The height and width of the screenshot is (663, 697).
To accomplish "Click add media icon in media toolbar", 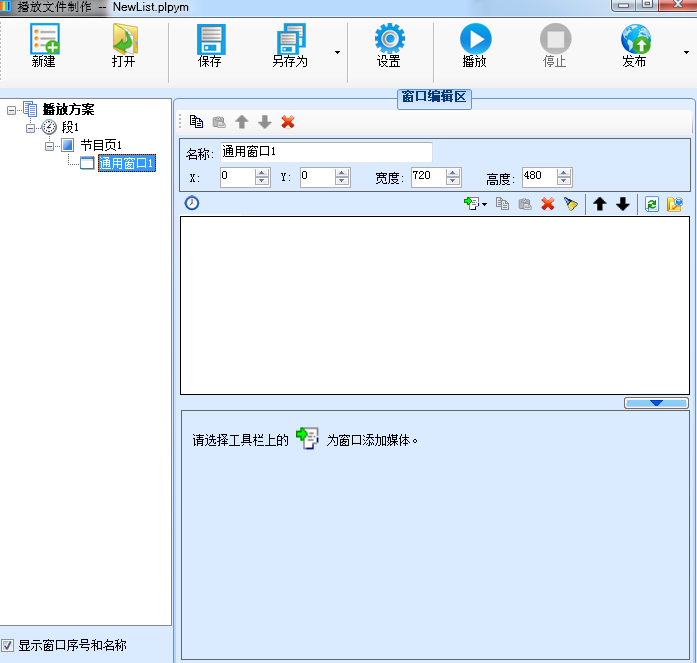I will pos(471,204).
